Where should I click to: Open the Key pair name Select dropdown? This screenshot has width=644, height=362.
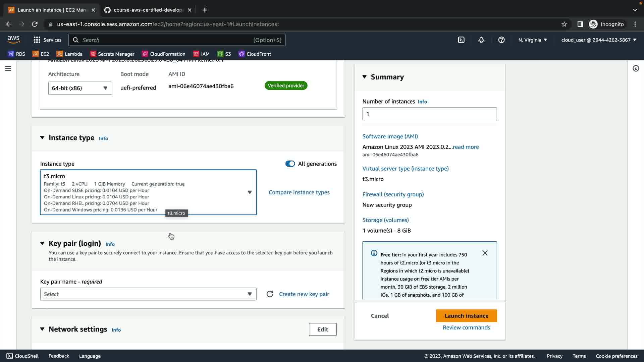(148, 294)
